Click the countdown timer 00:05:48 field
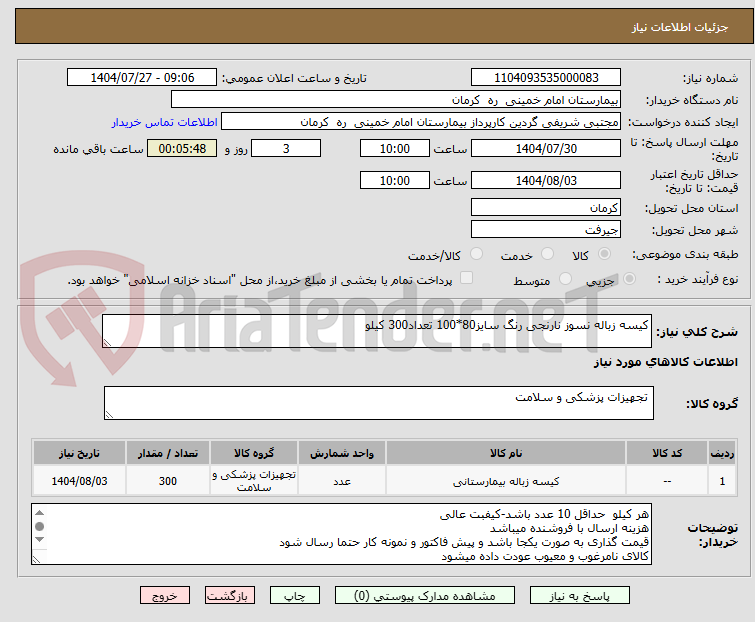 click(182, 148)
